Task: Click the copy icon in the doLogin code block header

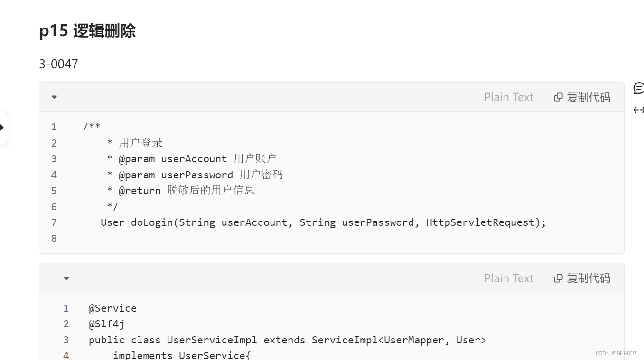Action: point(558,97)
